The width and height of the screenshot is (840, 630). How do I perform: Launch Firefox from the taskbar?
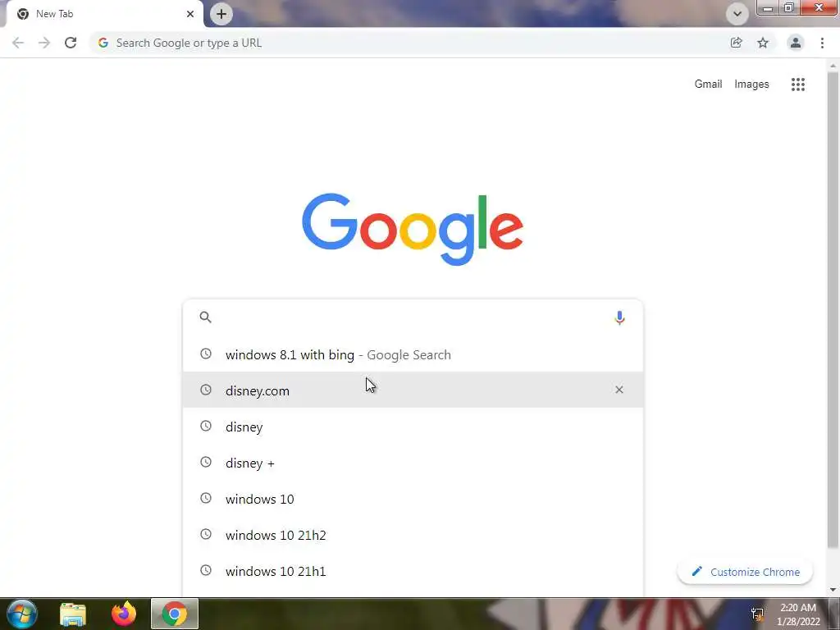tap(124, 614)
